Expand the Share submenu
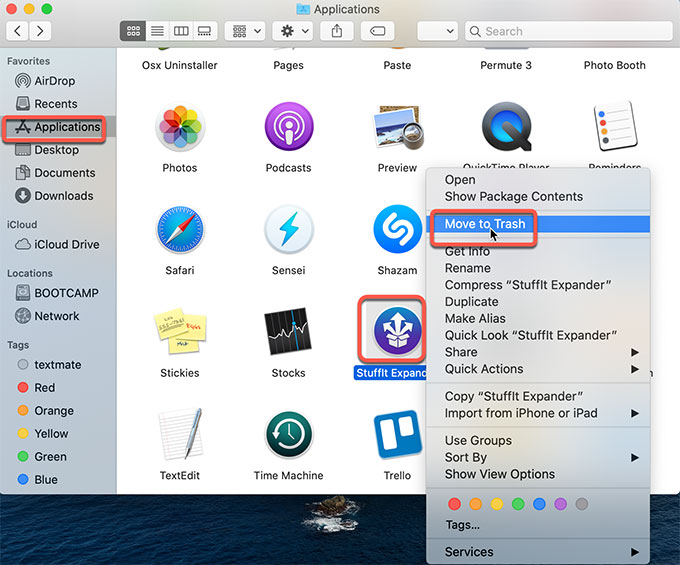The height and width of the screenshot is (565, 680). (538, 353)
